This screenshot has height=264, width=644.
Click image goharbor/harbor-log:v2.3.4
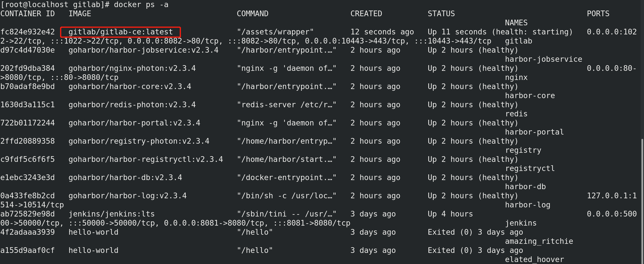[x=128, y=196]
